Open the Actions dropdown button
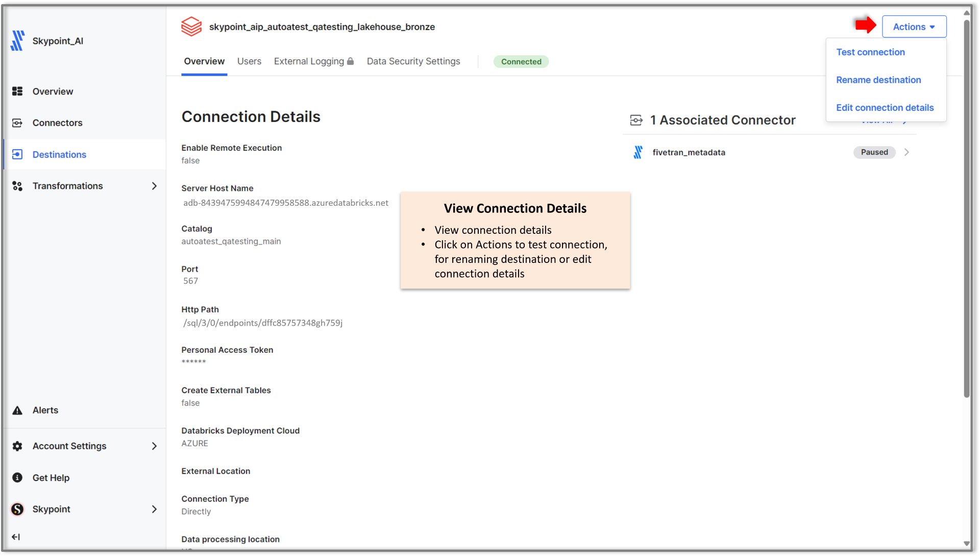 tap(914, 27)
